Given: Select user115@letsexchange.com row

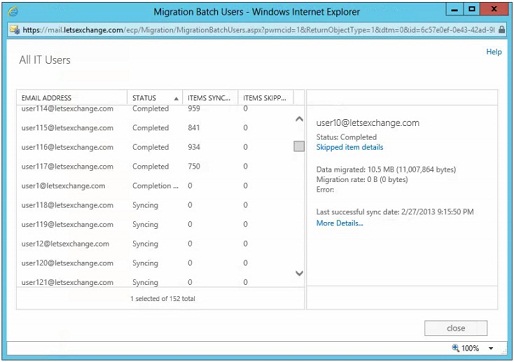Looking at the screenshot, I should [155, 128].
